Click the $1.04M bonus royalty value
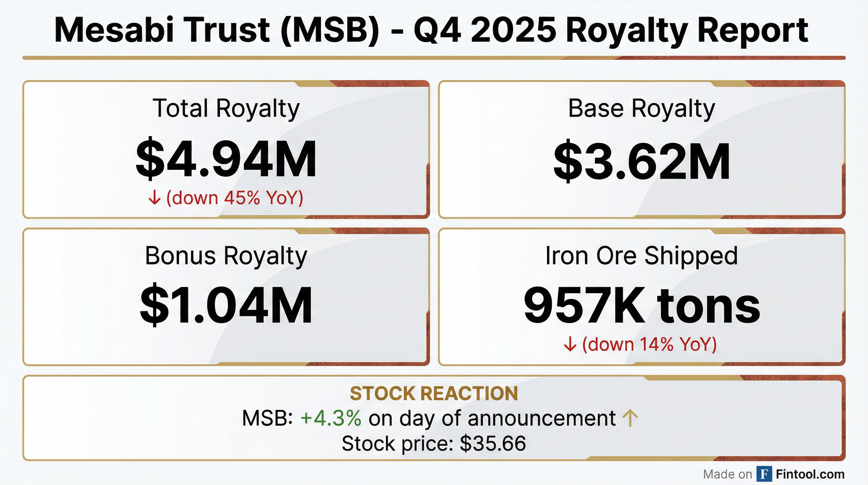The image size is (868, 485). [226, 305]
